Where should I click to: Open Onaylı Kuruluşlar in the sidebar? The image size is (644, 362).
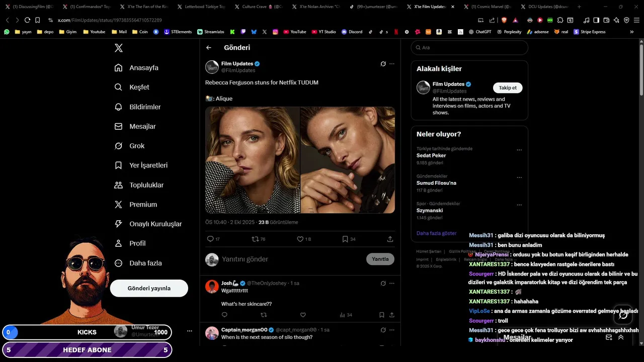(148, 224)
